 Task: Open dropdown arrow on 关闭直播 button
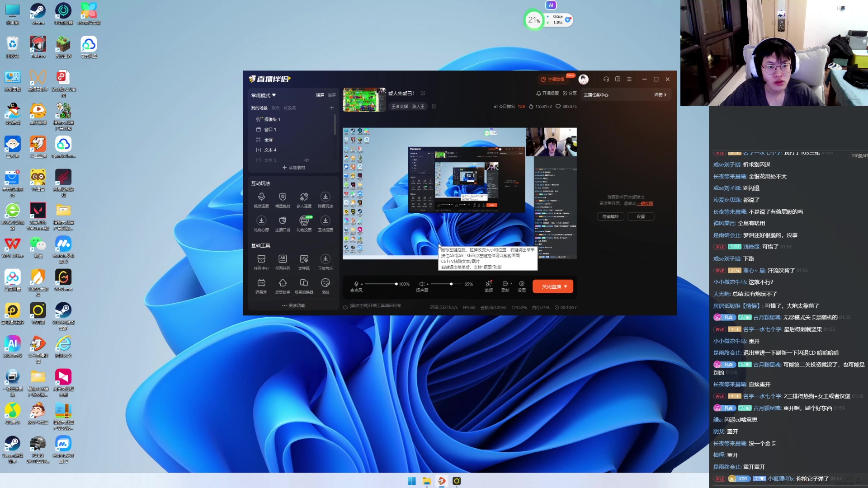point(566,286)
